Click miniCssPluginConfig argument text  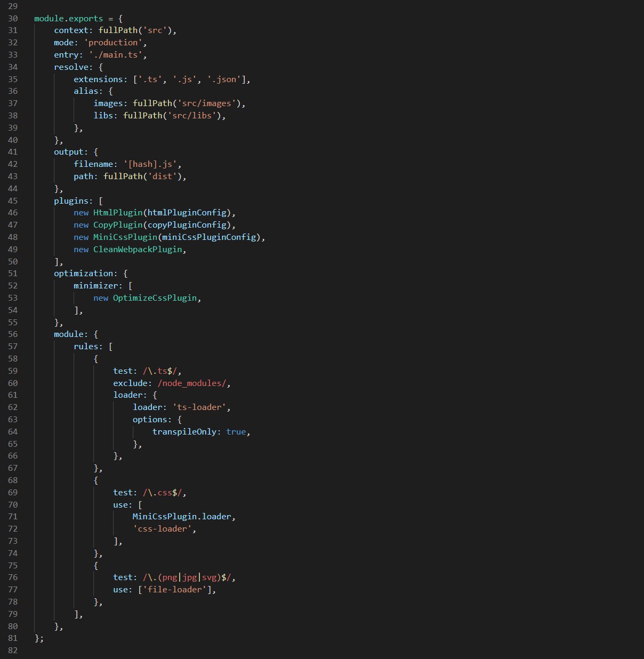pyautogui.click(x=209, y=237)
